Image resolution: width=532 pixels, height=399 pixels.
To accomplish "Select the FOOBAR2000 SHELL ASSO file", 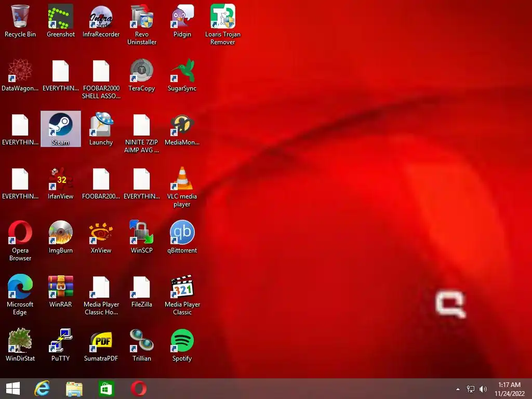I will tap(101, 79).
